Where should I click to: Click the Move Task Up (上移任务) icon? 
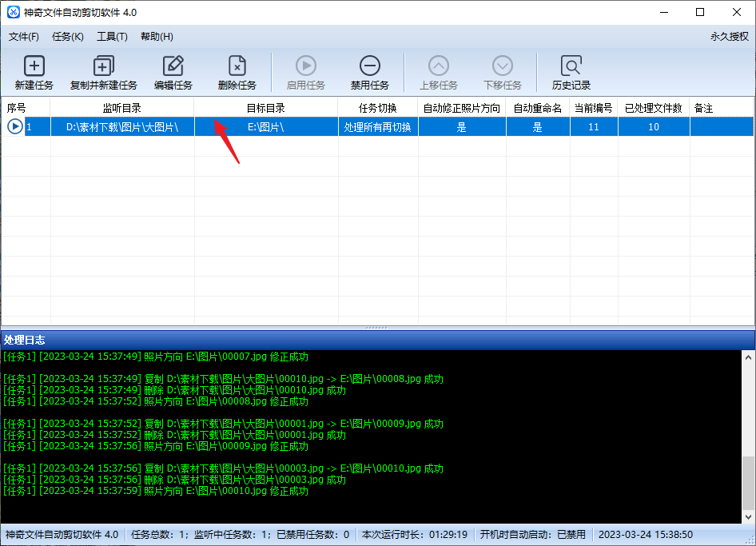(x=439, y=66)
